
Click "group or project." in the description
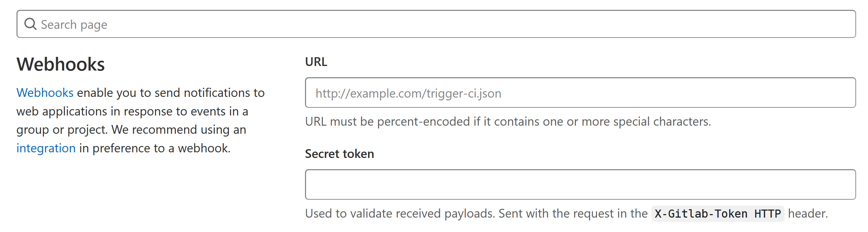[62, 130]
